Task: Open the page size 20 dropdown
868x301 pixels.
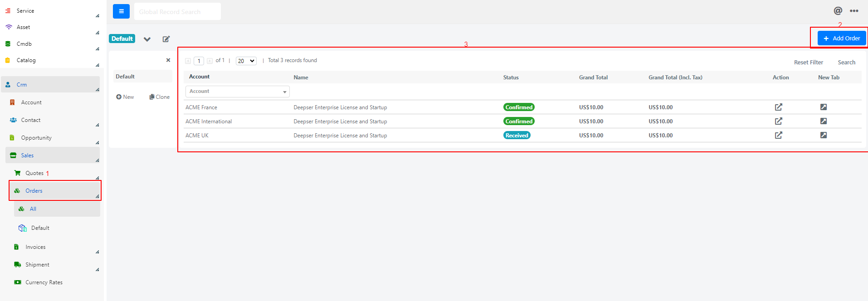Action: (x=246, y=61)
